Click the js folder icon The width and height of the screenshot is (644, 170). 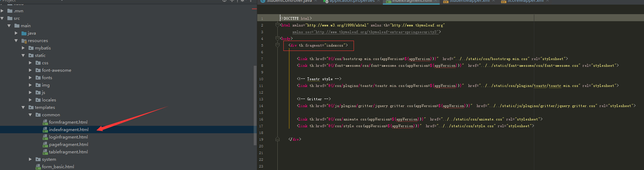tap(38, 93)
